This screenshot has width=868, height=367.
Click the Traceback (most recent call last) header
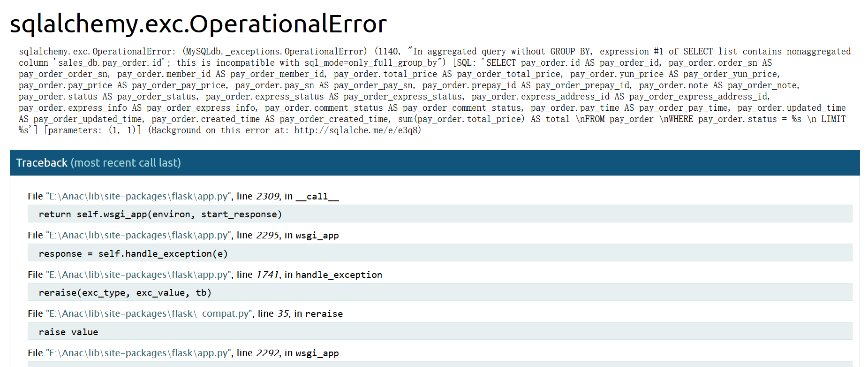click(x=435, y=163)
